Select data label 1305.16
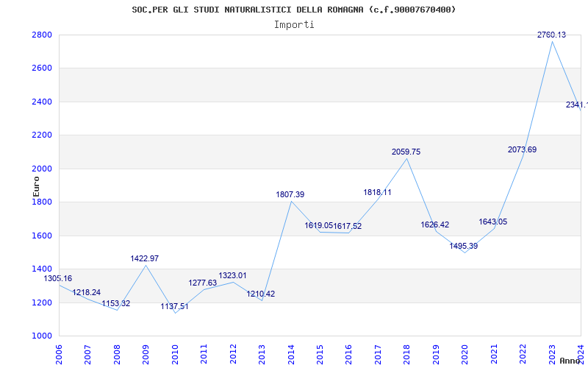 click(x=58, y=279)
